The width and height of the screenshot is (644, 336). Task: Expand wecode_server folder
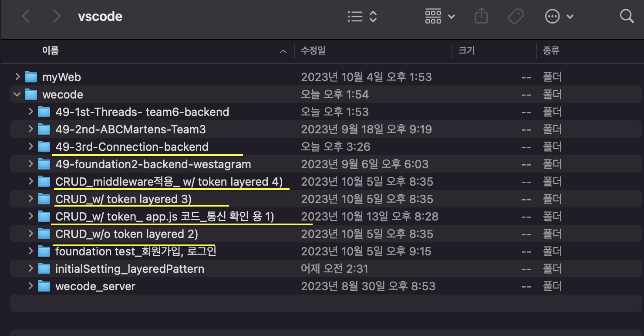[30, 286]
